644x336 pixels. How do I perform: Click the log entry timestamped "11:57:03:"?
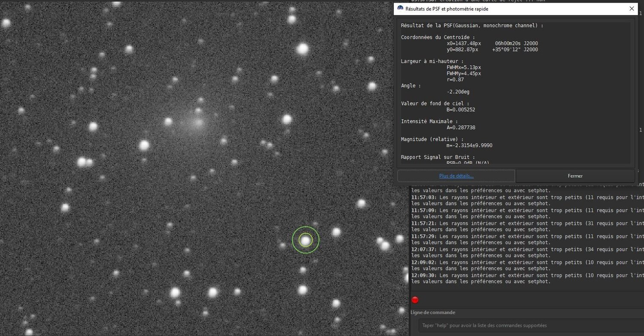(x=527, y=200)
